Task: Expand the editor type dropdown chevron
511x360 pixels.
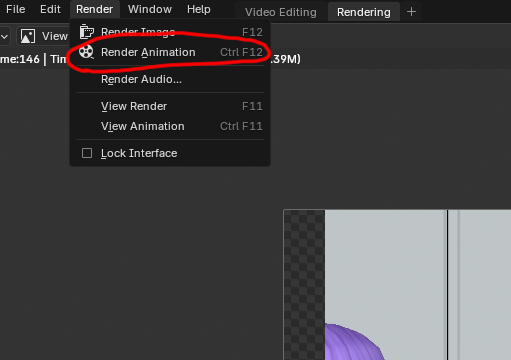Action: 4,36
